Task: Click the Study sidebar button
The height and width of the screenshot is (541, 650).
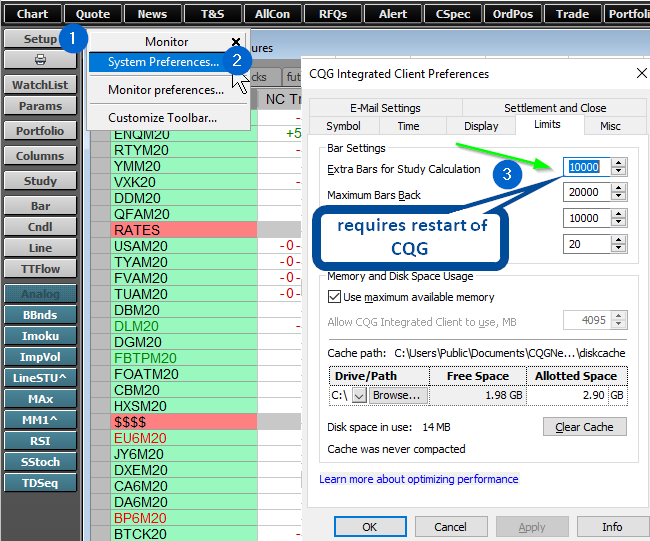Action: pos(40,181)
